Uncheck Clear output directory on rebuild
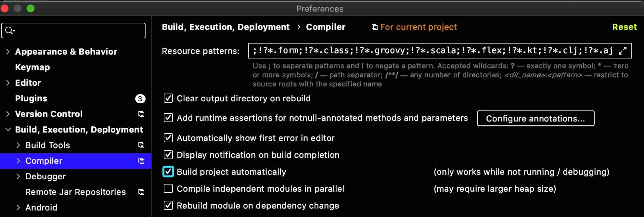This screenshot has width=644, height=217. pos(168,98)
